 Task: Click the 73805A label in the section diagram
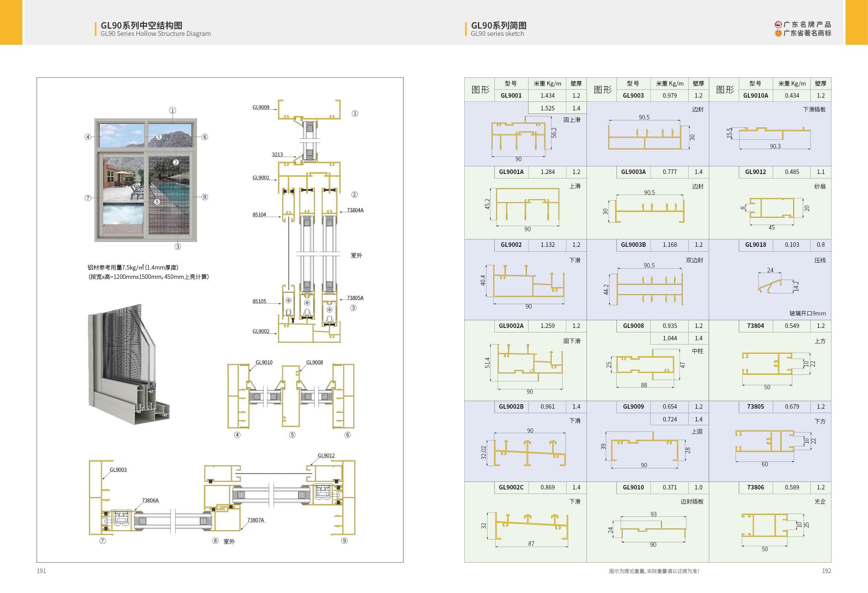click(x=355, y=298)
